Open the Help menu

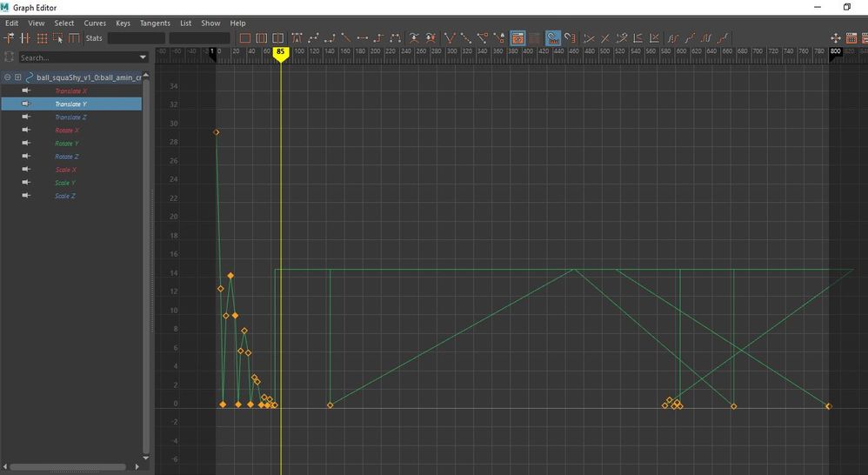coord(237,23)
